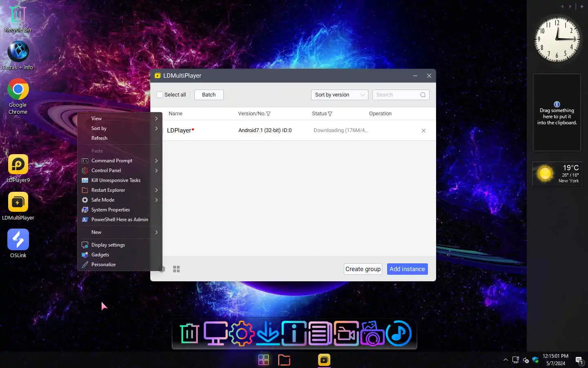Image resolution: width=588 pixels, height=368 pixels.
Task: Click the Version/No. filter funnel icon
Action: 268,114
